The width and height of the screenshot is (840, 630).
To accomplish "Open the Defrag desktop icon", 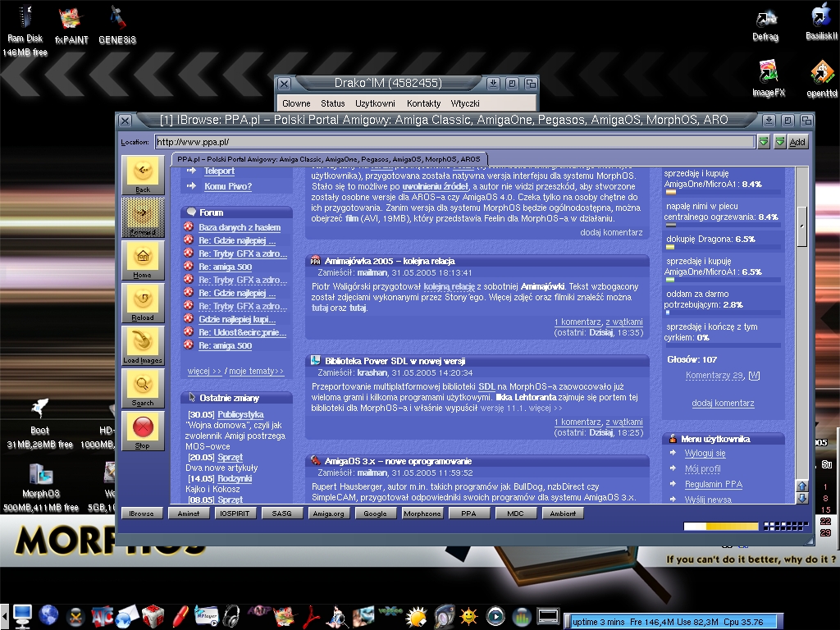I will click(x=765, y=25).
